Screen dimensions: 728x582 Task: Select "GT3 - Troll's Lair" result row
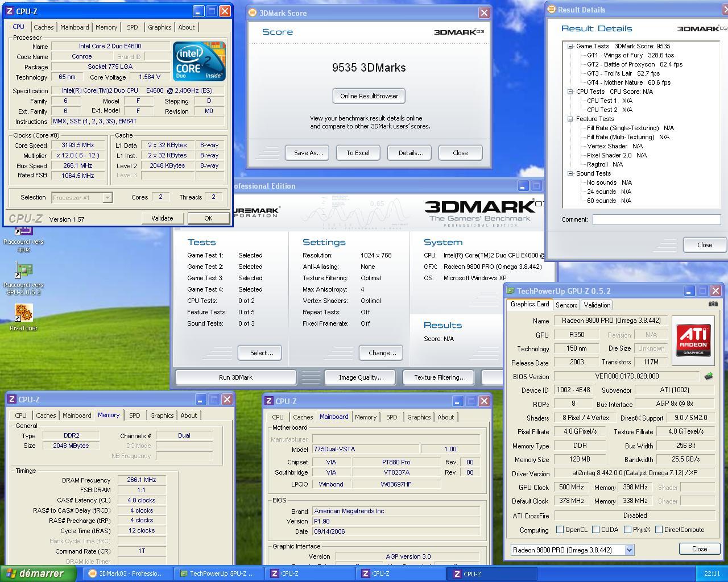click(x=623, y=73)
